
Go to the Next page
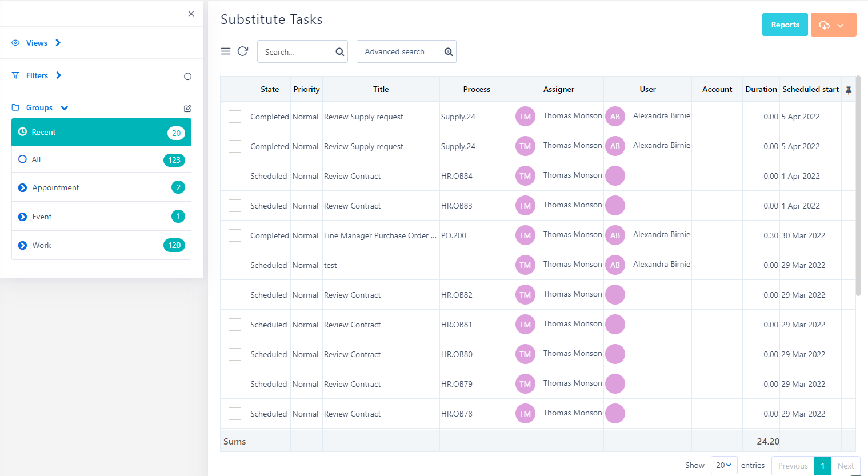(845, 466)
